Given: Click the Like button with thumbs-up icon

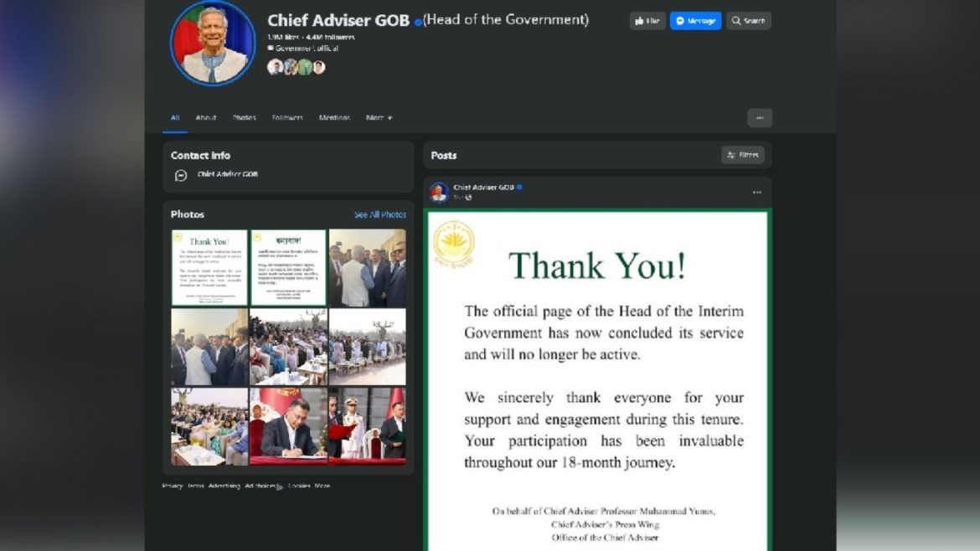Looking at the screenshot, I should pyautogui.click(x=647, y=21).
